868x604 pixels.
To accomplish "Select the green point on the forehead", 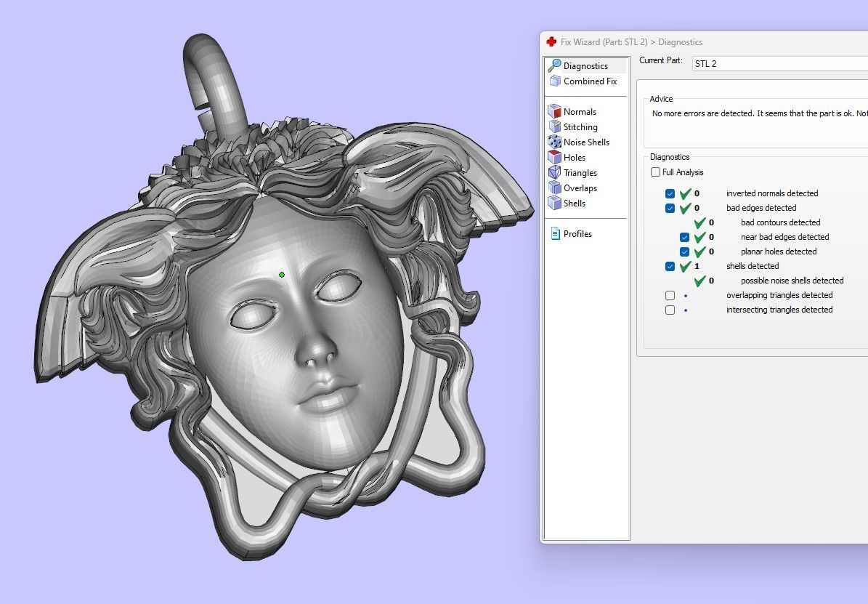I will coord(282,275).
